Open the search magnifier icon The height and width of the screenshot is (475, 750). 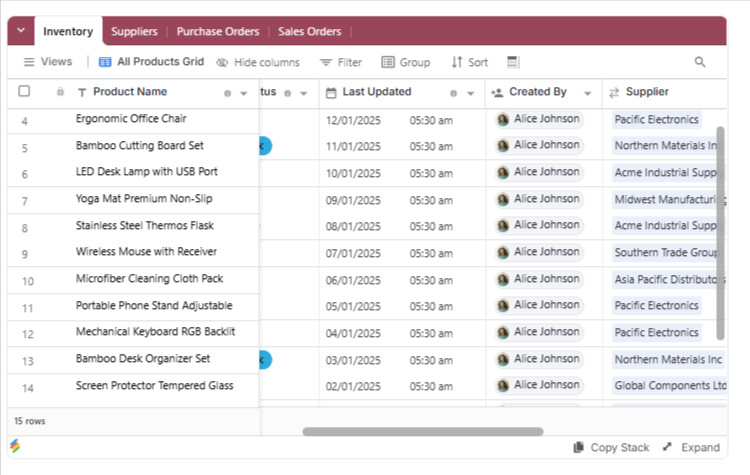coord(700,62)
